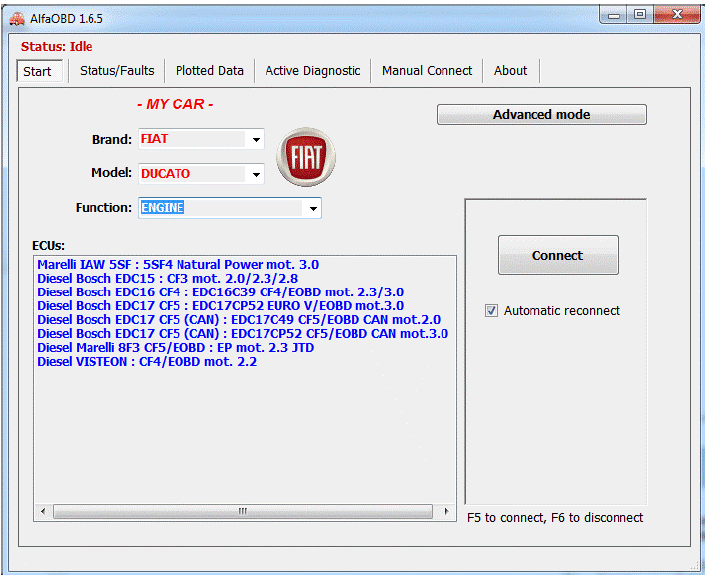
Task: Select Diesel VISTEON CF4/EOBD mot. 2.2
Action: (x=147, y=362)
